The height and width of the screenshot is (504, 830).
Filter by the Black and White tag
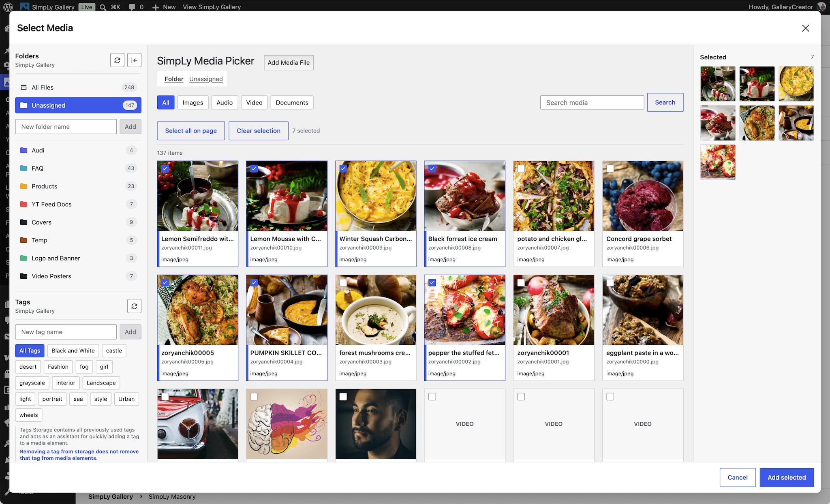[73, 351]
